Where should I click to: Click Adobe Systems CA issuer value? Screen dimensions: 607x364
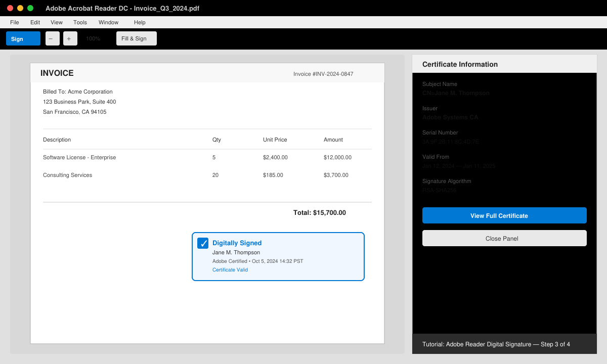(450, 117)
